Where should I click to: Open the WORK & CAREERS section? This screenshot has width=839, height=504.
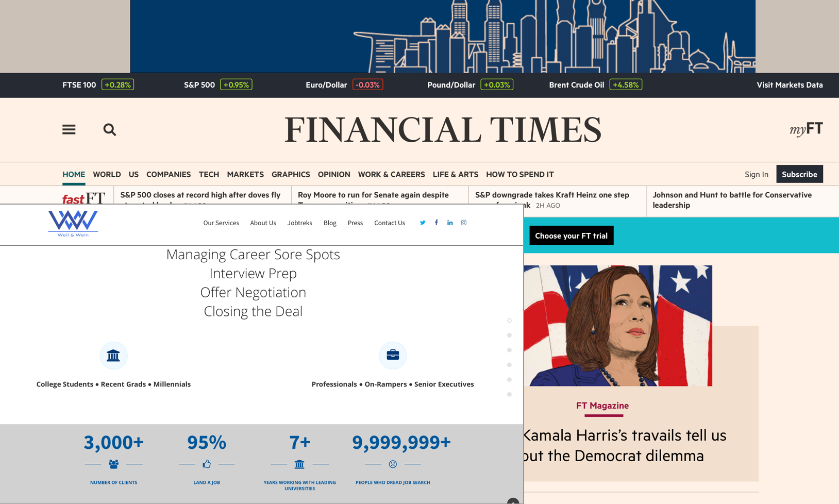[392, 174]
